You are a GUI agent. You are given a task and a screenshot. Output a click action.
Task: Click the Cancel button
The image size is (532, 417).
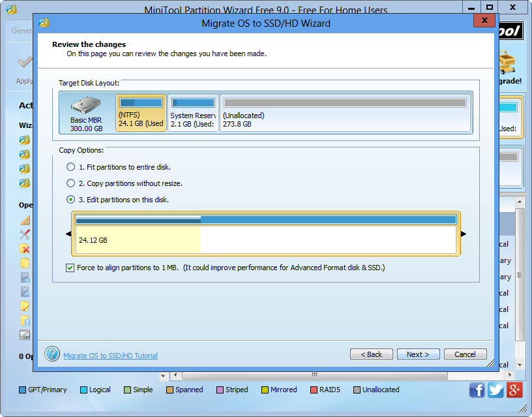pos(465,354)
